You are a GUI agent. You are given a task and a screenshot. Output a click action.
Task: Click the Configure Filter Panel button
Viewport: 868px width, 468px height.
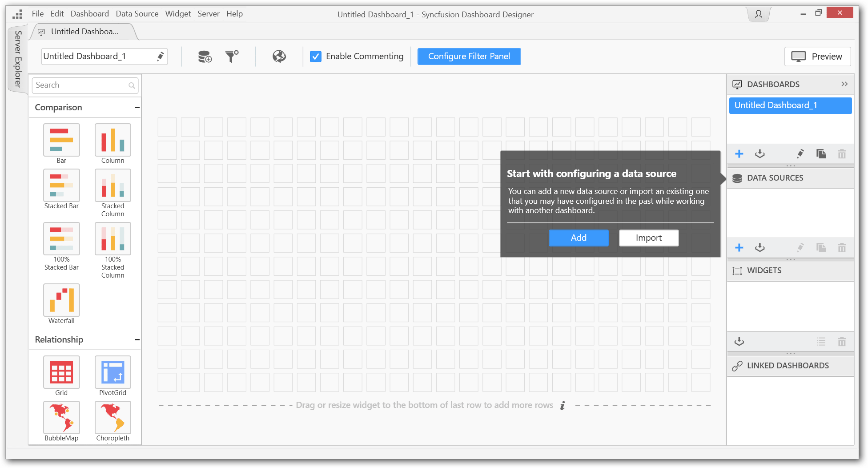point(469,56)
